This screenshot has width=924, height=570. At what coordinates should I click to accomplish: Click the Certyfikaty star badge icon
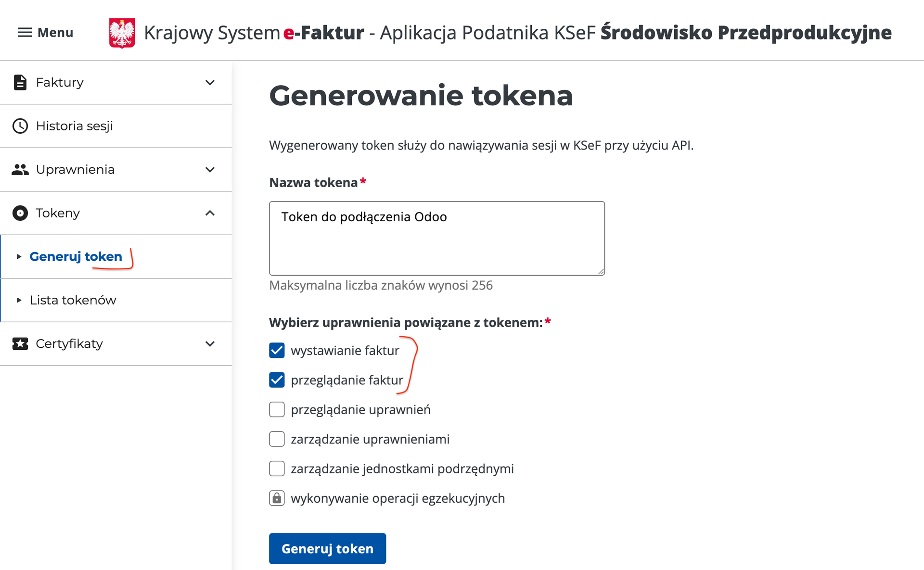pos(20,344)
